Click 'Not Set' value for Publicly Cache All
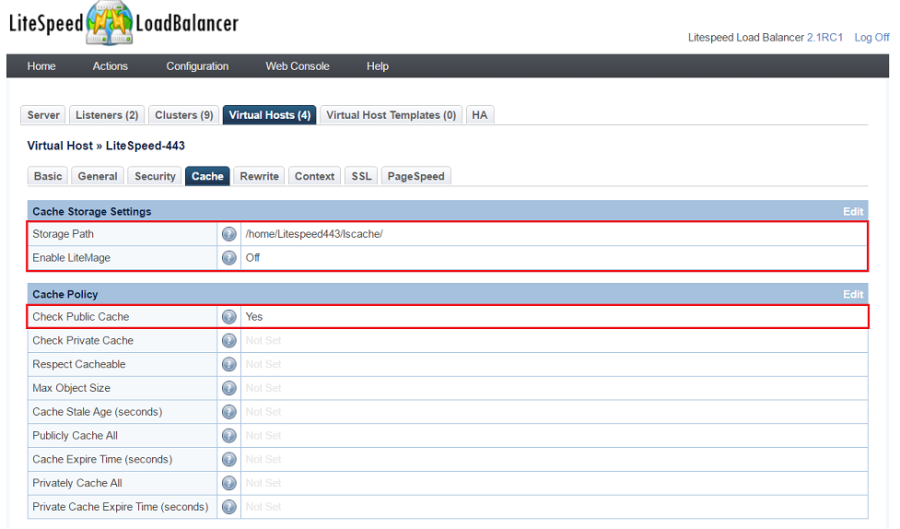The width and height of the screenshot is (900, 529). [x=263, y=435]
